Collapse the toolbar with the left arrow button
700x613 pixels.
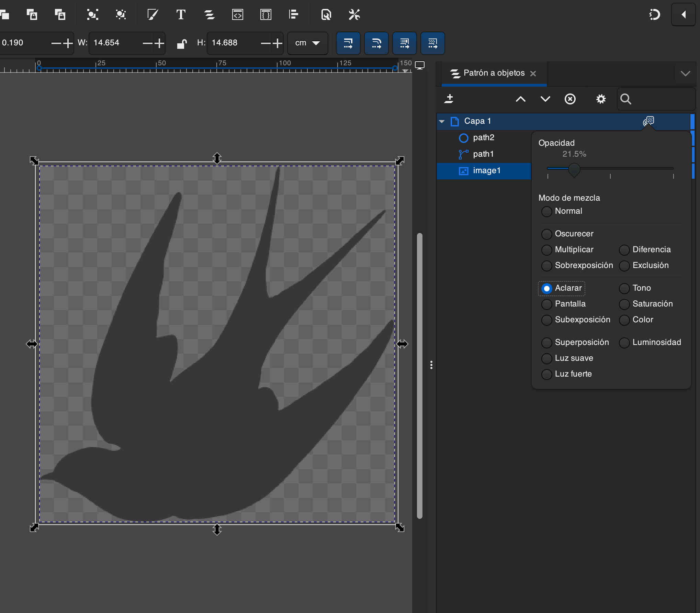pos(683,14)
